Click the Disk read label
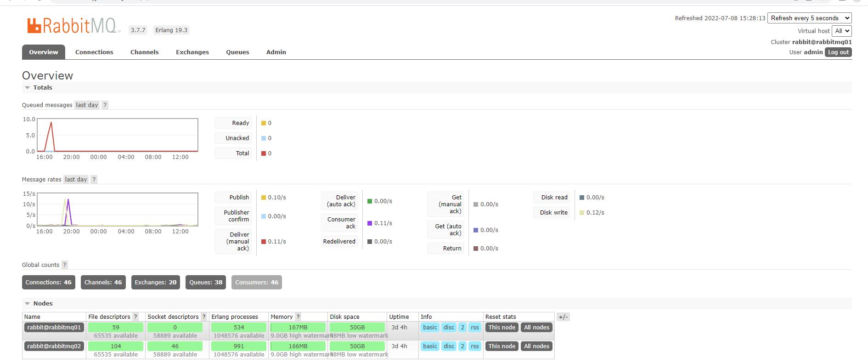This screenshot has width=868, height=362. (x=552, y=197)
